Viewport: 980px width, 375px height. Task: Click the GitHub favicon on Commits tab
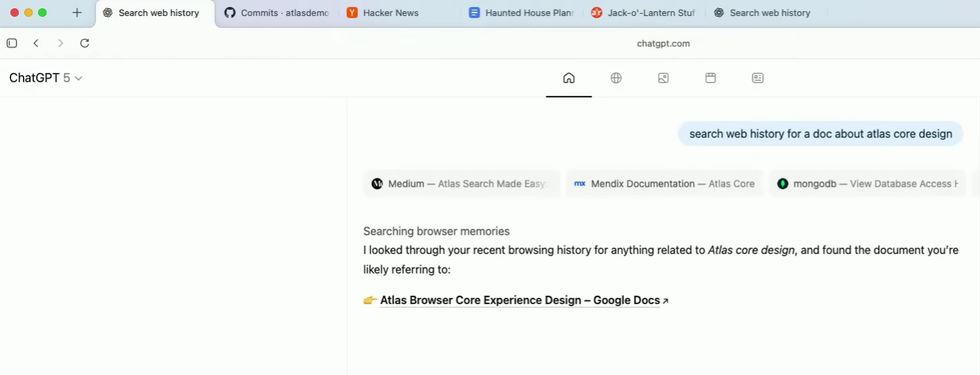click(x=230, y=12)
